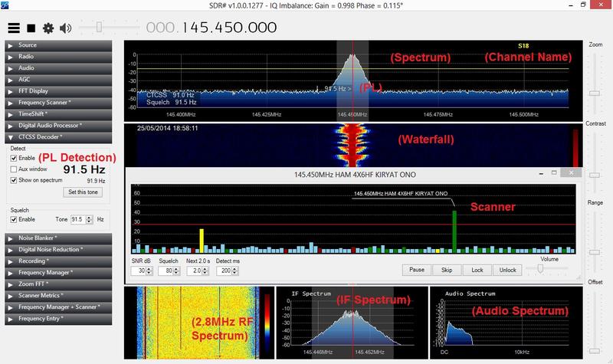Step the scanner Squelch value with its spinner

tap(176, 271)
